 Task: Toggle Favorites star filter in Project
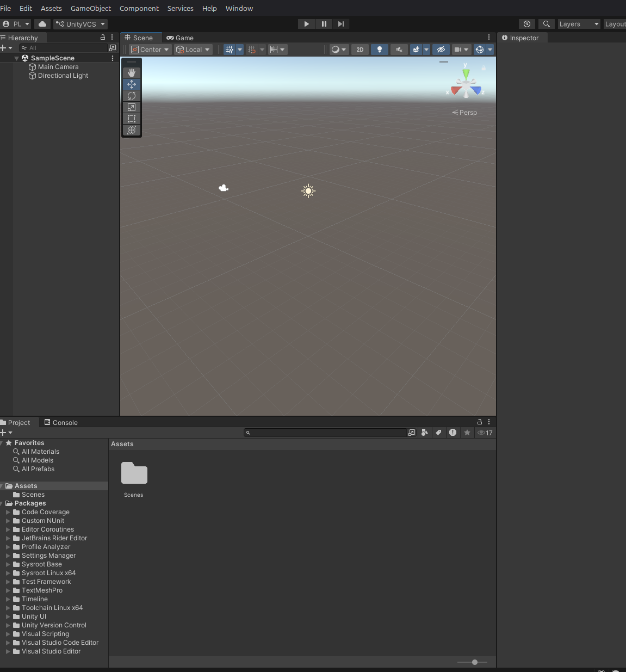tap(467, 433)
